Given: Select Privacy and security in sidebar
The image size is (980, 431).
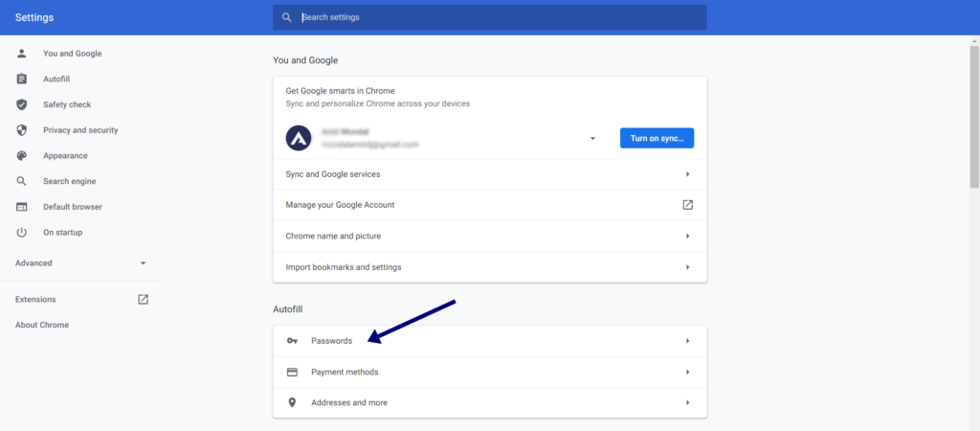Looking at the screenshot, I should click(x=80, y=130).
